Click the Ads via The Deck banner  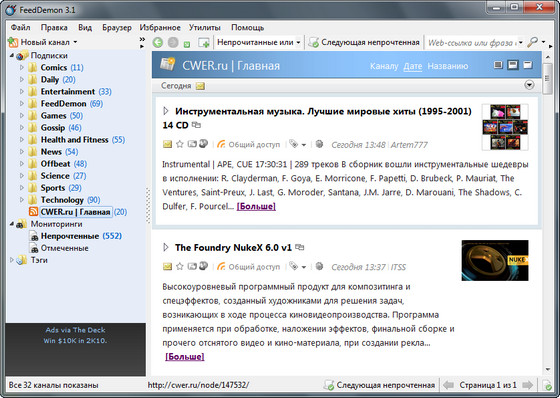tap(75, 349)
